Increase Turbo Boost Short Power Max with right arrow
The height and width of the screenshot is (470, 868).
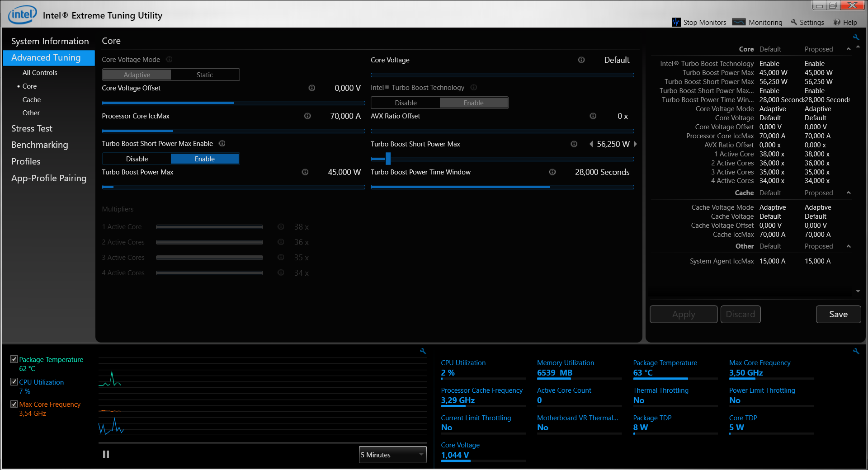click(x=635, y=144)
